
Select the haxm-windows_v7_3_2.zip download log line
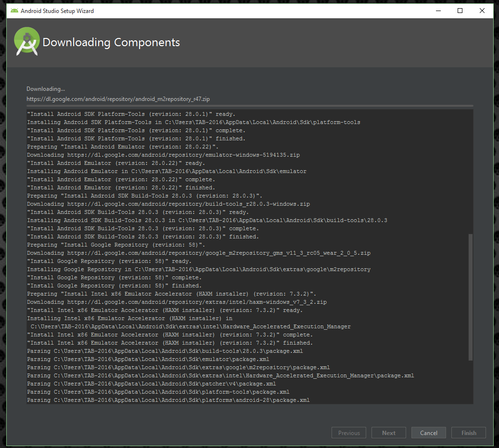point(177,302)
